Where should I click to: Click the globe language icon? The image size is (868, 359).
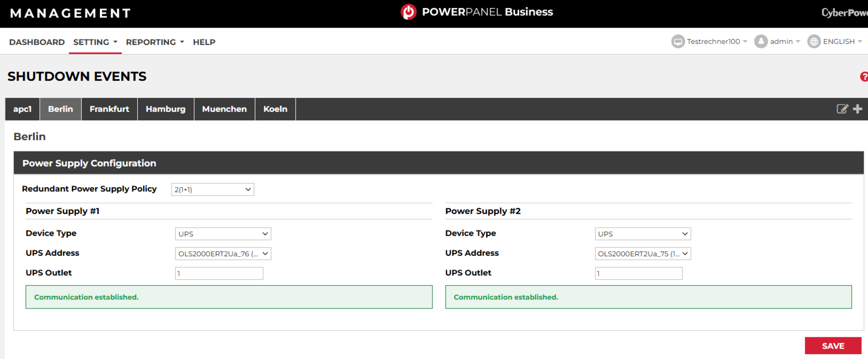814,42
